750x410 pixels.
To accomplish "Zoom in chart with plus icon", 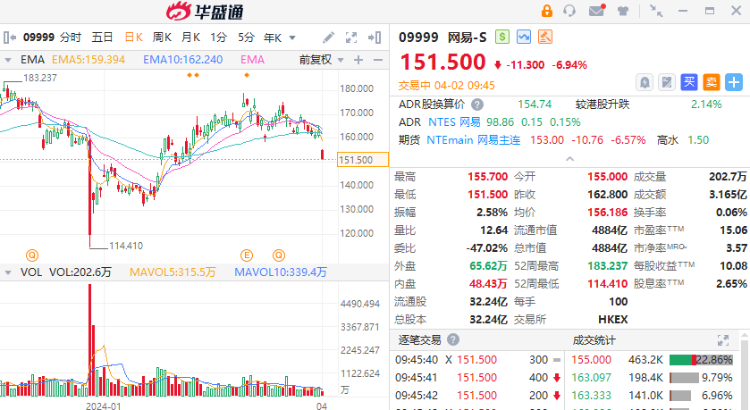I will [358, 60].
